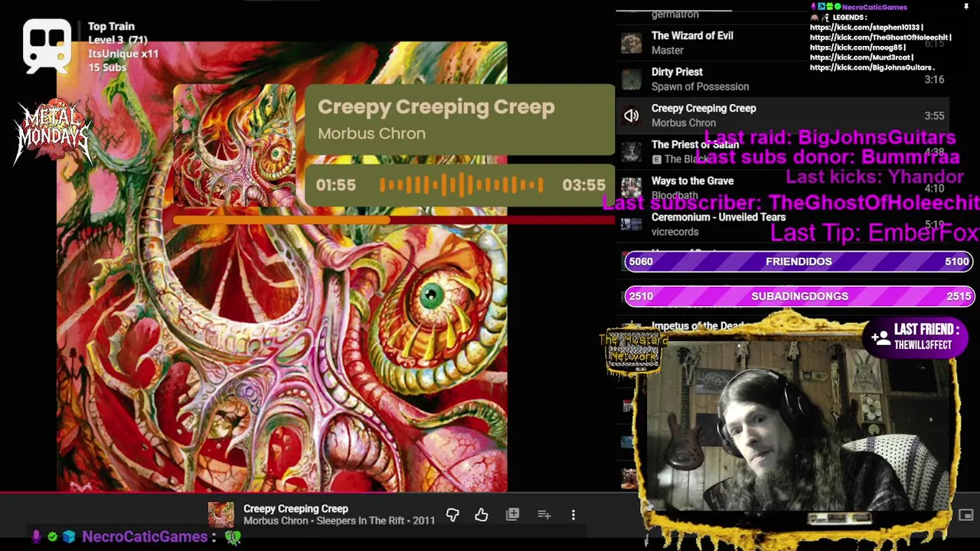
Task: Click the speaker icon on the playing queue row
Action: point(631,116)
